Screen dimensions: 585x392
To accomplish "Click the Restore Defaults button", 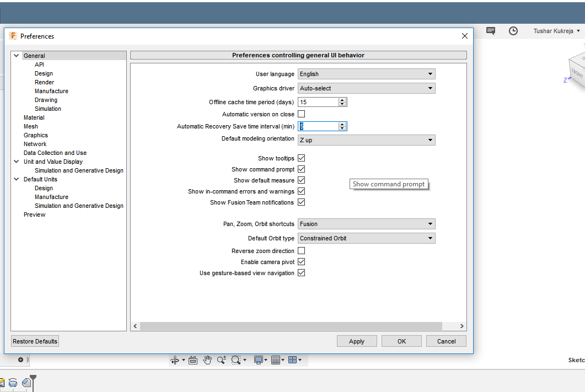I will tap(35, 341).
